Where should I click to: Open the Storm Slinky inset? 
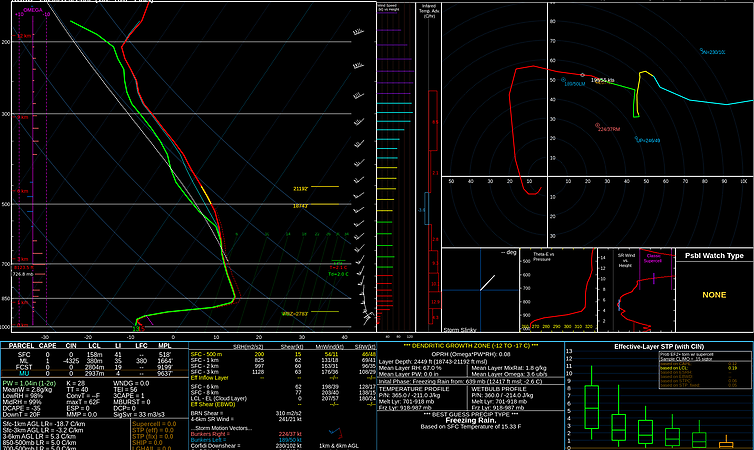[x=480, y=290]
